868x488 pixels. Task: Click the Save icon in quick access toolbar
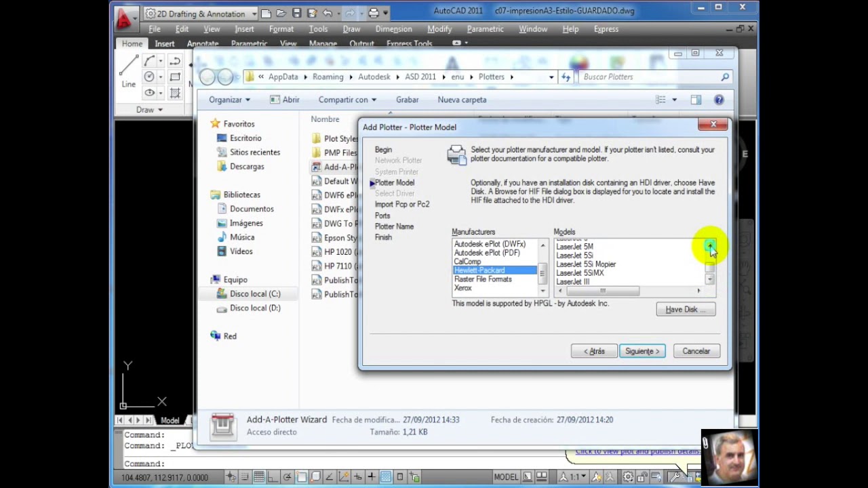point(297,13)
